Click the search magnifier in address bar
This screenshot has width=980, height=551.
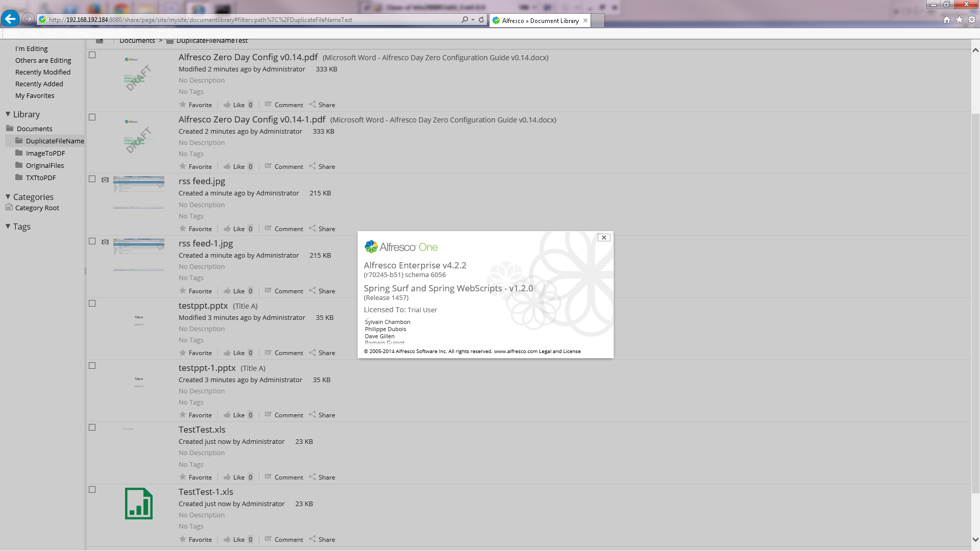click(x=464, y=19)
